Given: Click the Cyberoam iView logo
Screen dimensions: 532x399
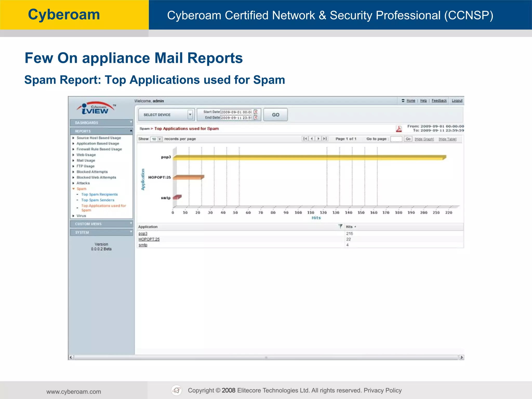Looking at the screenshot, I should tap(96, 108).
